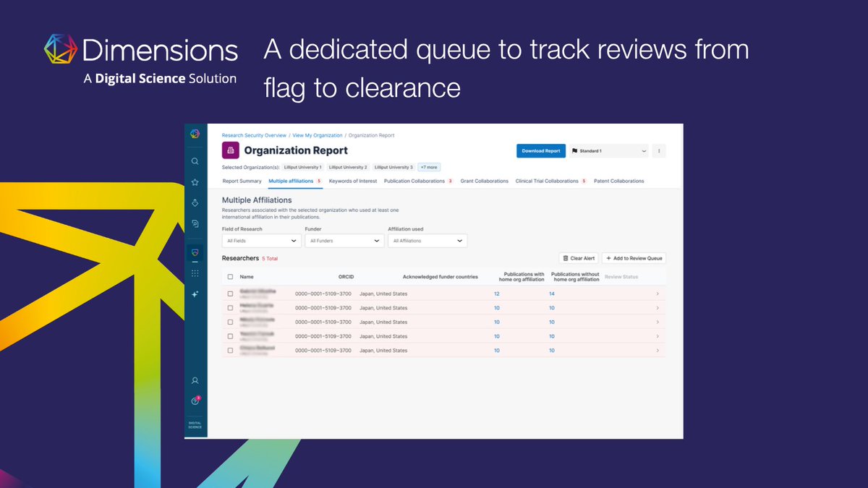Expand the row showing 12 and 14 publications
Screen dimensions: 868x488
[658, 294]
